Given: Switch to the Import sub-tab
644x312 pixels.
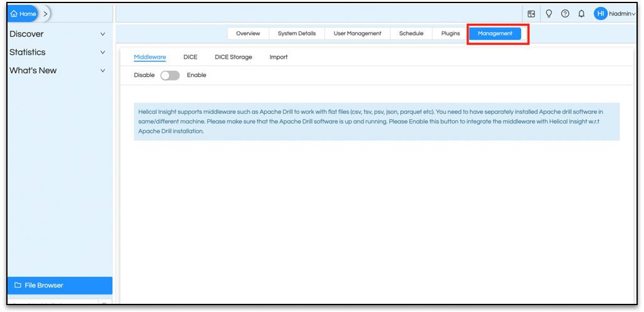Looking at the screenshot, I should 279,57.
